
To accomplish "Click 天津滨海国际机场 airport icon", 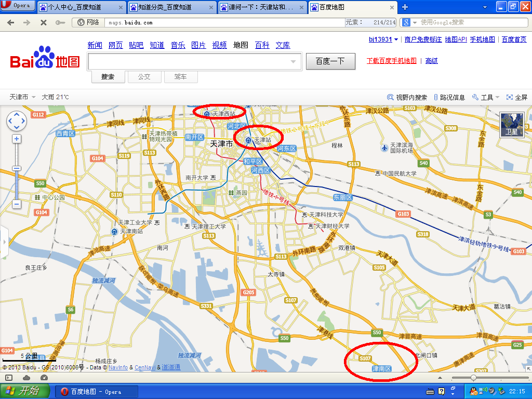I will tap(384, 148).
